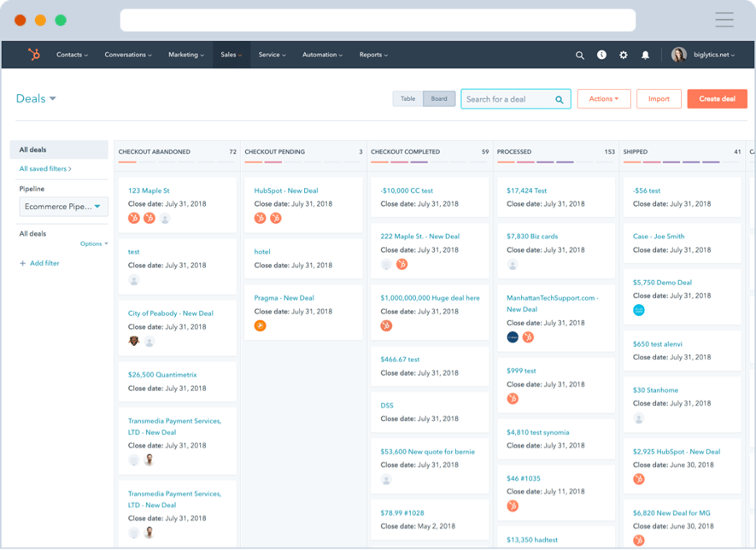Image resolution: width=756 pixels, height=550 pixels.
Task: Click the Create deal button
Action: click(717, 99)
